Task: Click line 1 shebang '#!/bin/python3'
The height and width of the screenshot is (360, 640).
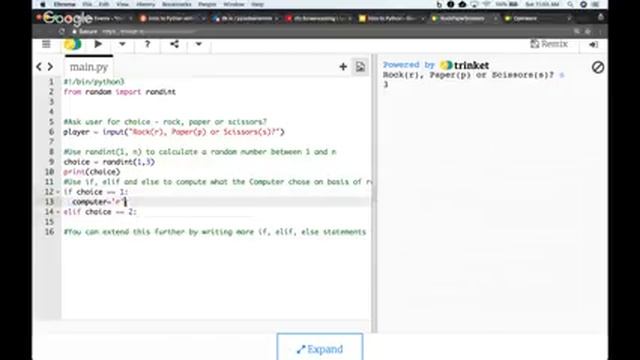Action: (94, 82)
